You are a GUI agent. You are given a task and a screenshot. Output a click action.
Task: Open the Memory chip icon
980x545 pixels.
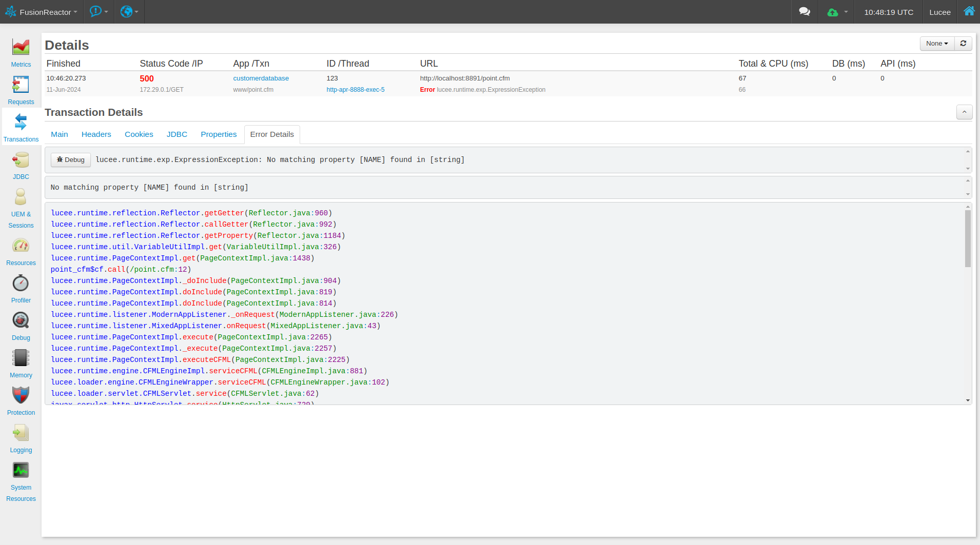coord(21,358)
